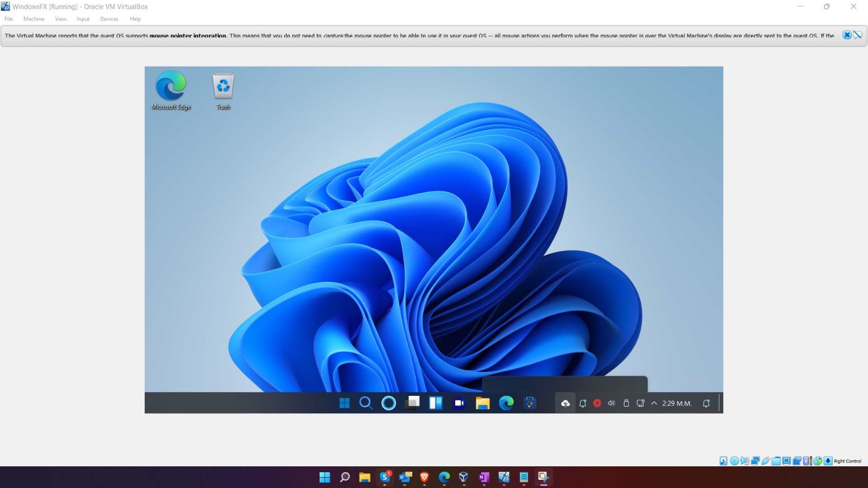Screen dimensions: 868x488
Task: Click VirtualBox display indicator
Action: 787,461
